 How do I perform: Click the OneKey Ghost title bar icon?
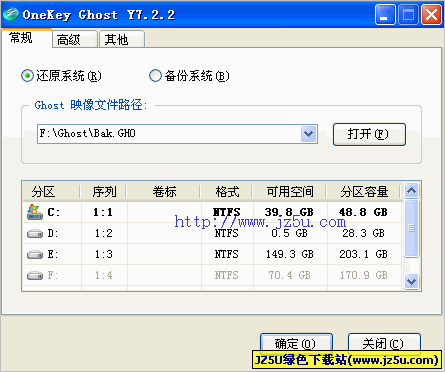[x=10, y=14]
